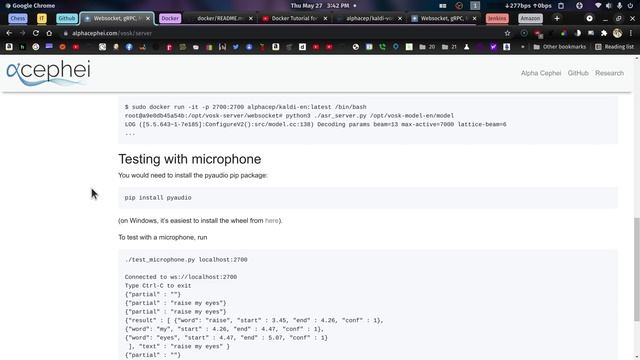Image resolution: width=640 pixels, height=360 pixels.
Task: Click the address bar URL alphacephei.com
Action: (112, 33)
